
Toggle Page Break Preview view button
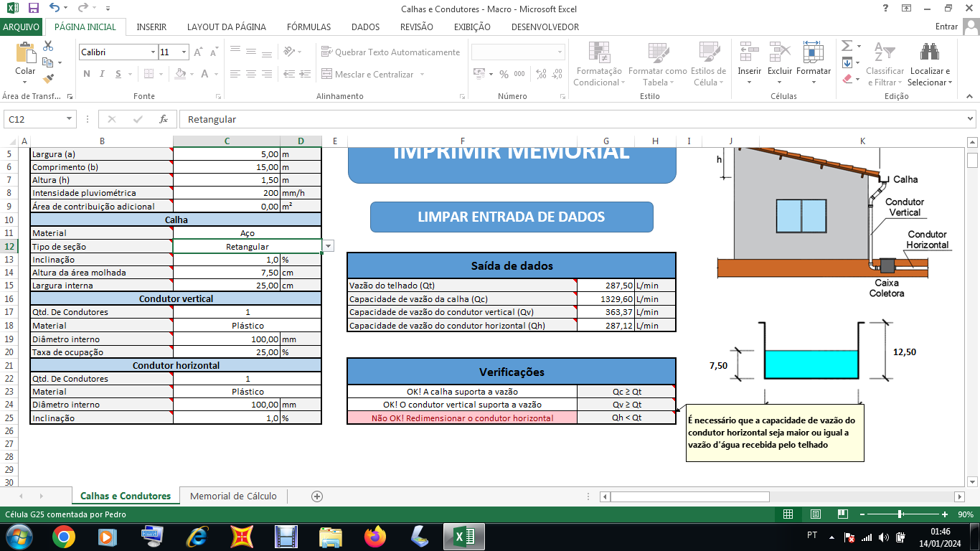tap(842, 514)
